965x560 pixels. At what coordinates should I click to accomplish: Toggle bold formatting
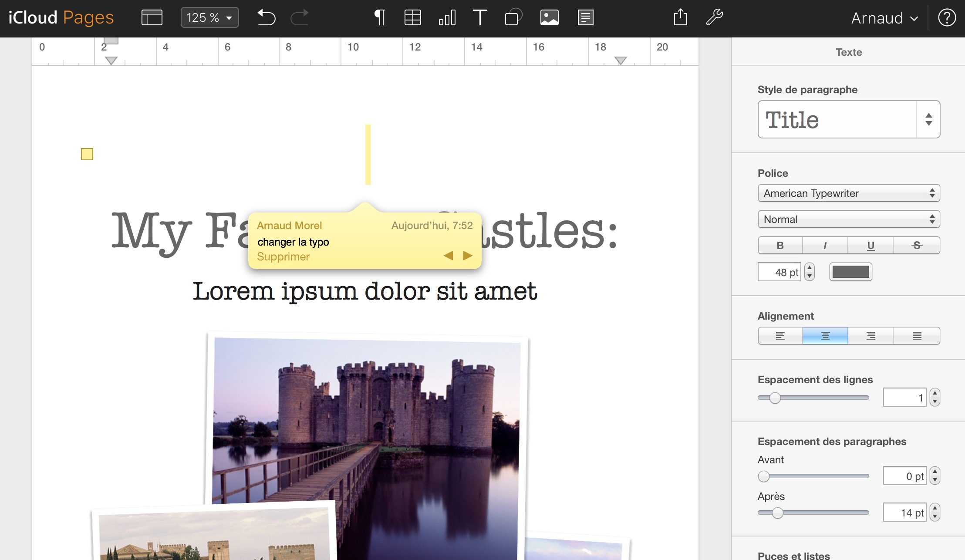click(x=780, y=245)
